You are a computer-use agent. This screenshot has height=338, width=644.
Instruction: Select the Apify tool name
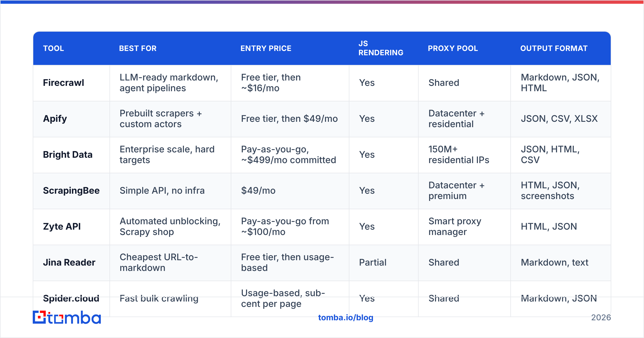point(55,119)
